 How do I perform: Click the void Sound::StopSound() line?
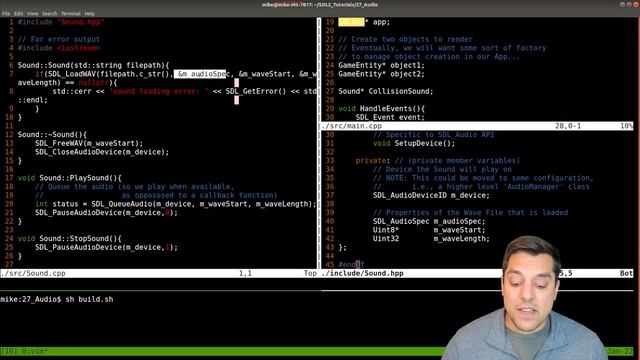click(70, 239)
